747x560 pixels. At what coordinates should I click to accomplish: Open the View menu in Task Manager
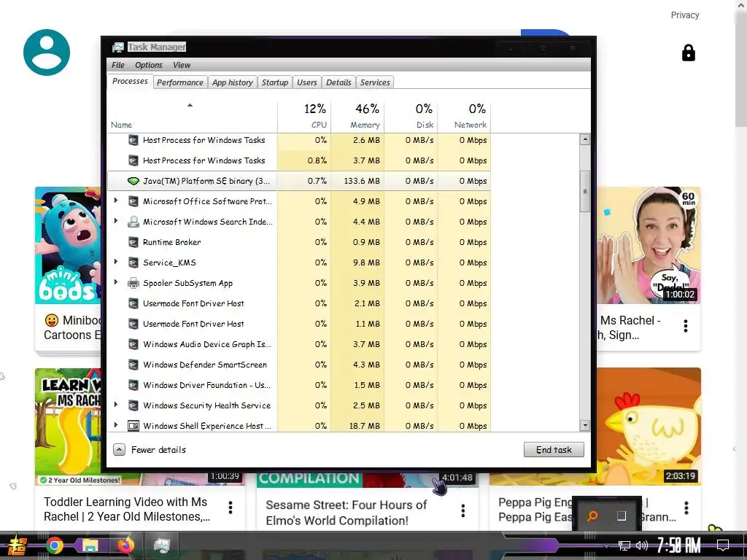tap(182, 65)
